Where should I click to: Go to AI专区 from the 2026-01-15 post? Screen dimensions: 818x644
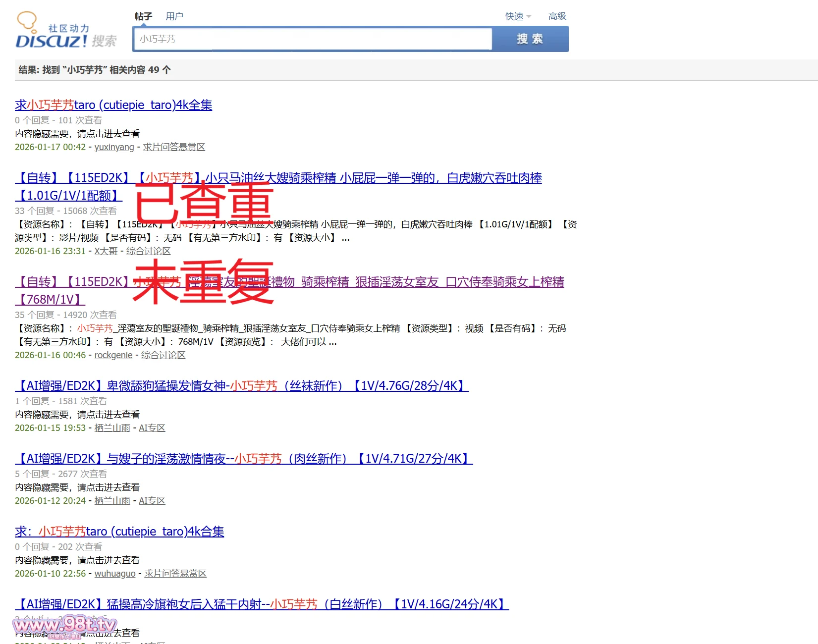coord(152,428)
